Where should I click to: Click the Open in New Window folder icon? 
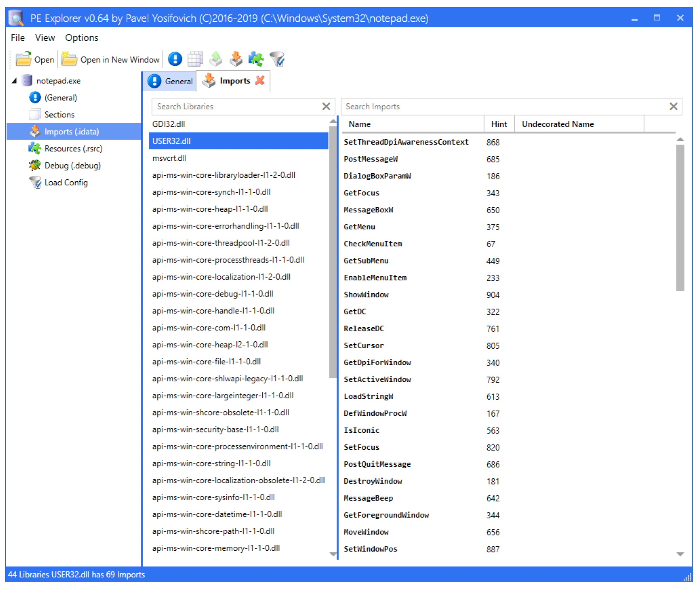[69, 59]
